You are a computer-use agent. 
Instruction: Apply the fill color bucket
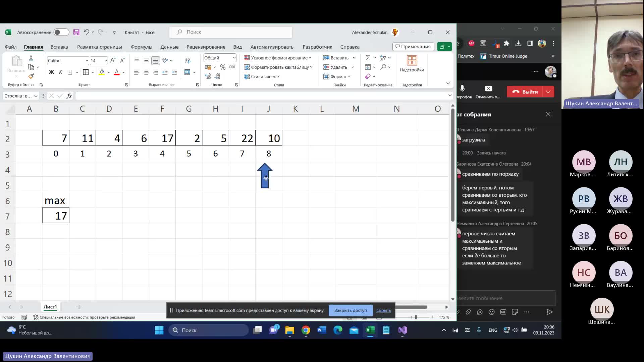[x=102, y=72]
